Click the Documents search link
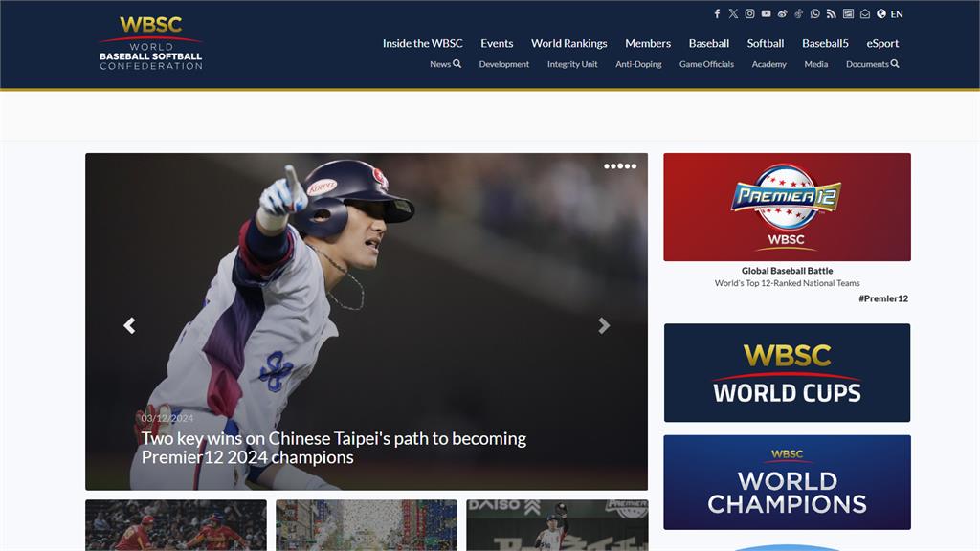This screenshot has width=980, height=551. [872, 64]
